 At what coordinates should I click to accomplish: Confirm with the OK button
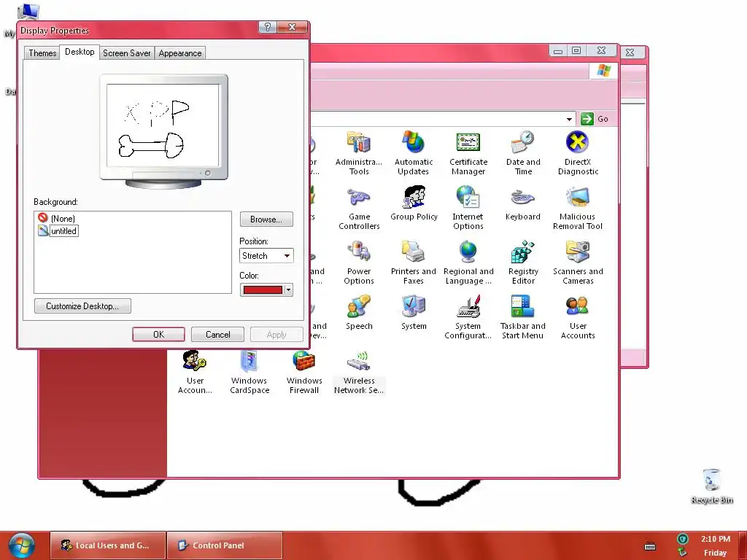(x=158, y=334)
